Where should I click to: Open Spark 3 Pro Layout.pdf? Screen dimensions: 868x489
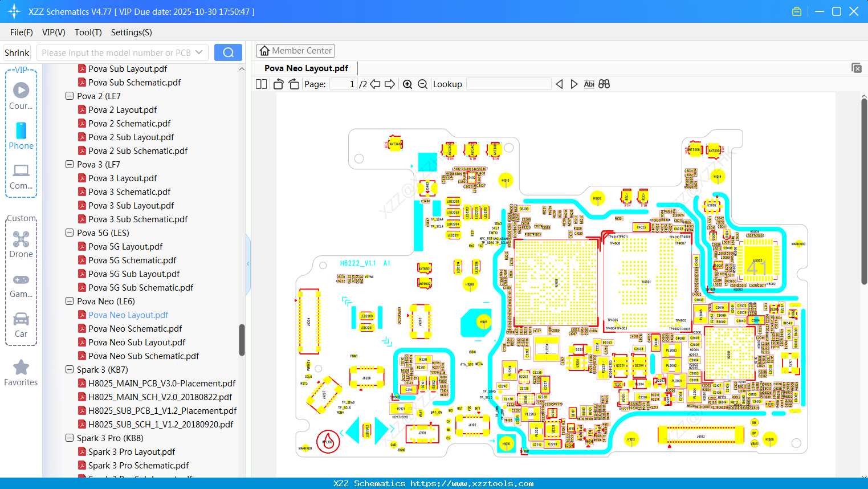point(132,452)
